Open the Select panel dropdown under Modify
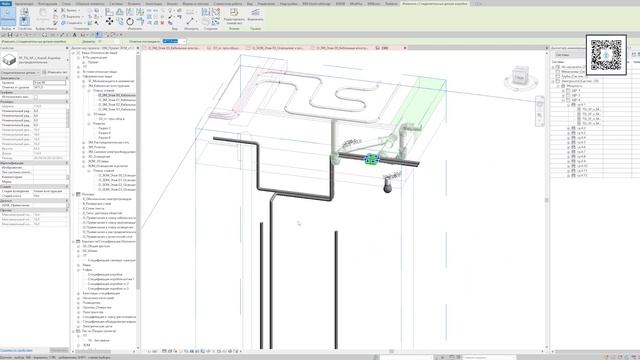This screenshot has width=640, height=360. click(8, 29)
